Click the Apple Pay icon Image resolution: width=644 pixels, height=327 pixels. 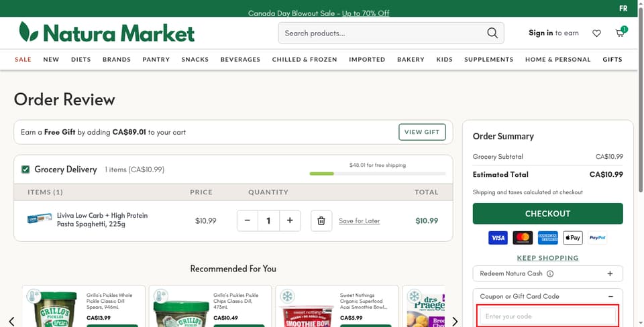[572, 238]
